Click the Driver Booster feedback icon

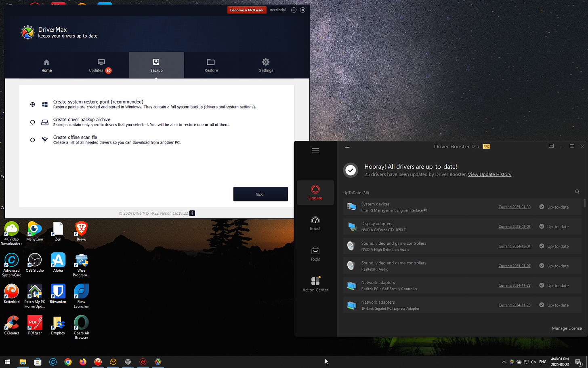[x=551, y=146]
